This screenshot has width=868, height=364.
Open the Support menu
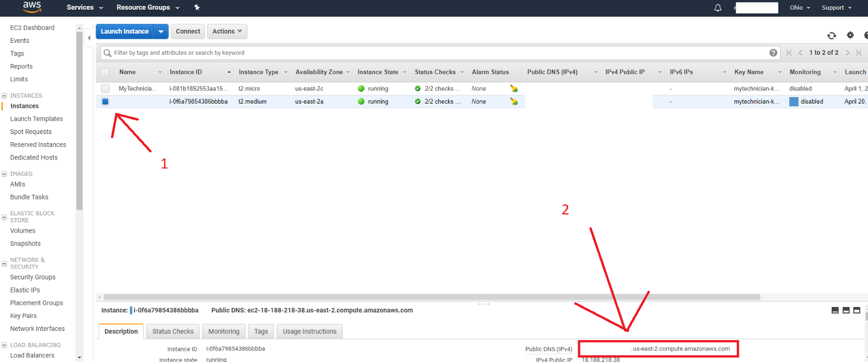pos(837,8)
